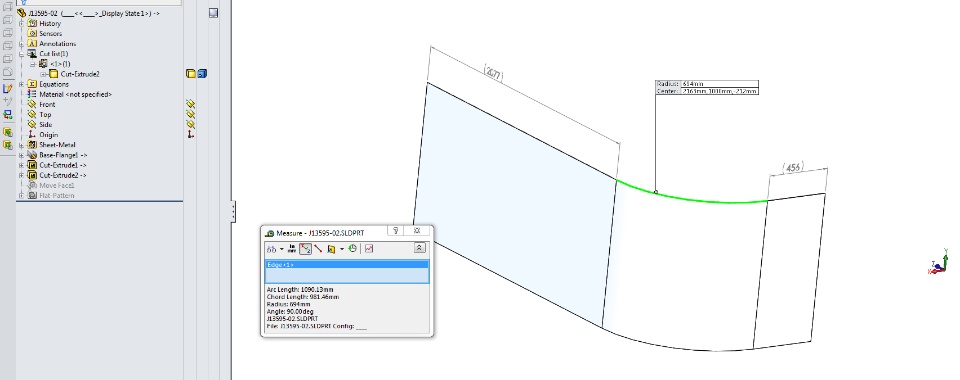Toggle hide/show icon beside Side plane
960x380 pixels.
tap(190, 124)
